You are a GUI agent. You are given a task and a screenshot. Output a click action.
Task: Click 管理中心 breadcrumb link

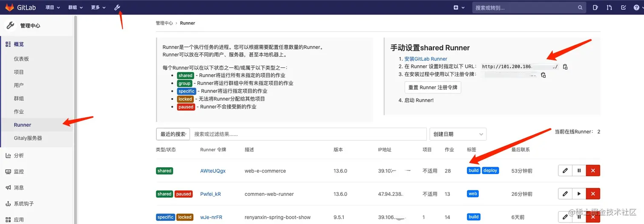click(x=164, y=23)
